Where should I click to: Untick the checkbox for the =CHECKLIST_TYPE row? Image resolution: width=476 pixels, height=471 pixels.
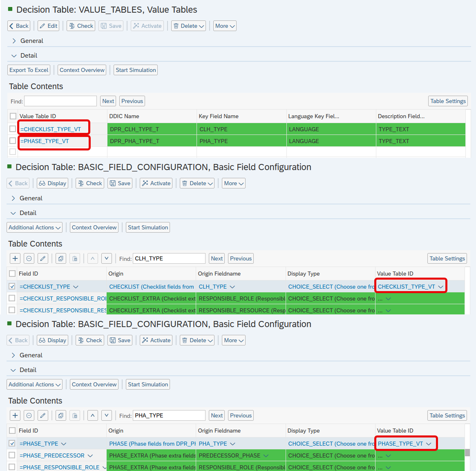point(12,287)
